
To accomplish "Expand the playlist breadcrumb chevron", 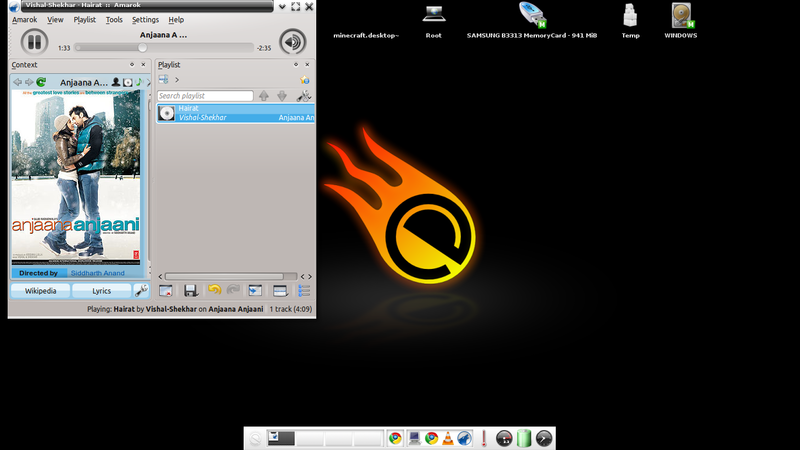I will tap(177, 80).
